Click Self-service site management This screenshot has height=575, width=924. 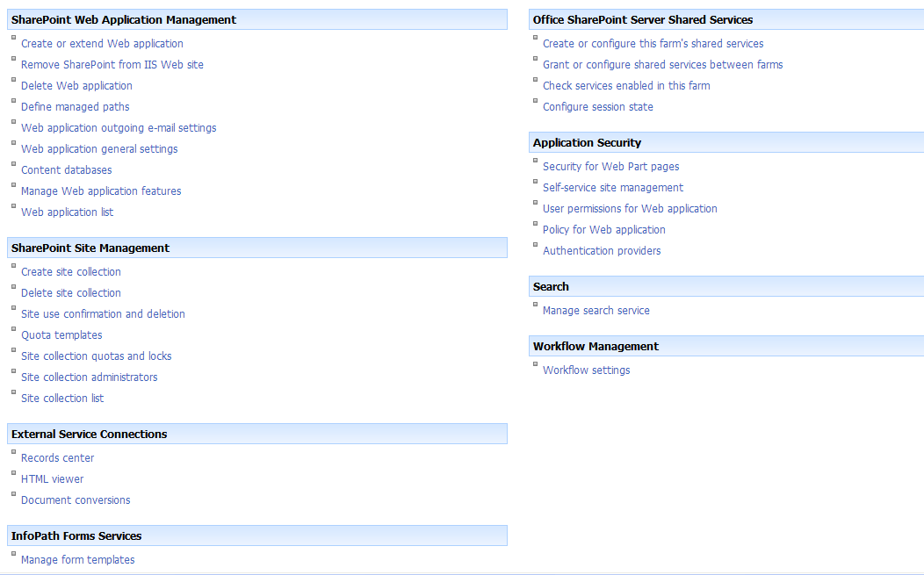[613, 187]
